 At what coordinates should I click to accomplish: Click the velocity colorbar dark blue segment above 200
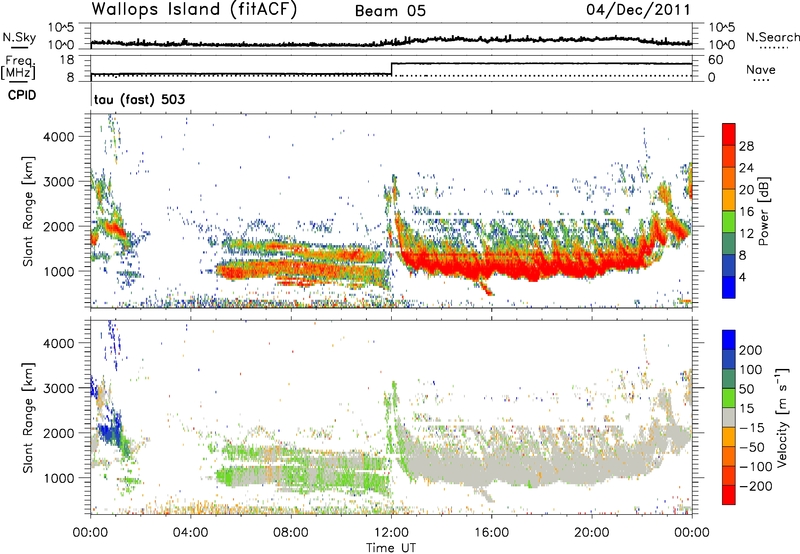pos(729,340)
